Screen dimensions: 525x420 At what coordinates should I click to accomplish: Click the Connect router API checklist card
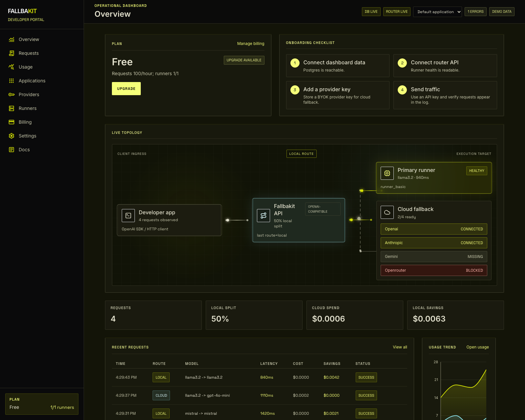(x=445, y=66)
